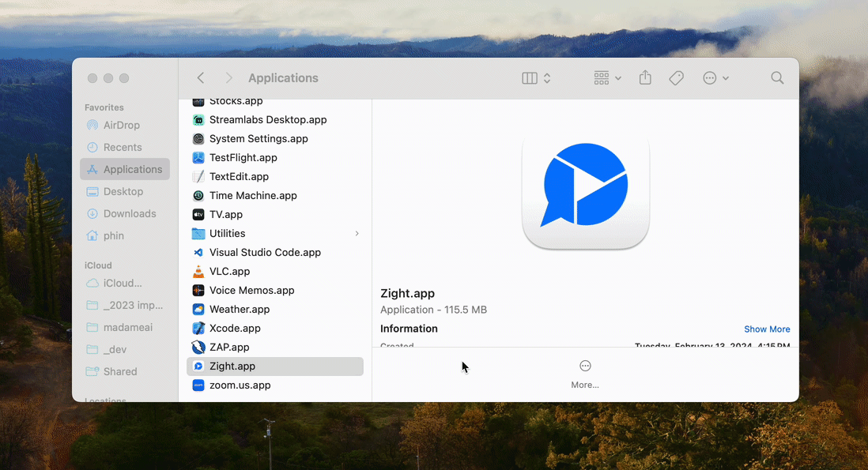Open Downloads in the sidebar
This screenshot has width=868, height=470.
(125, 213)
